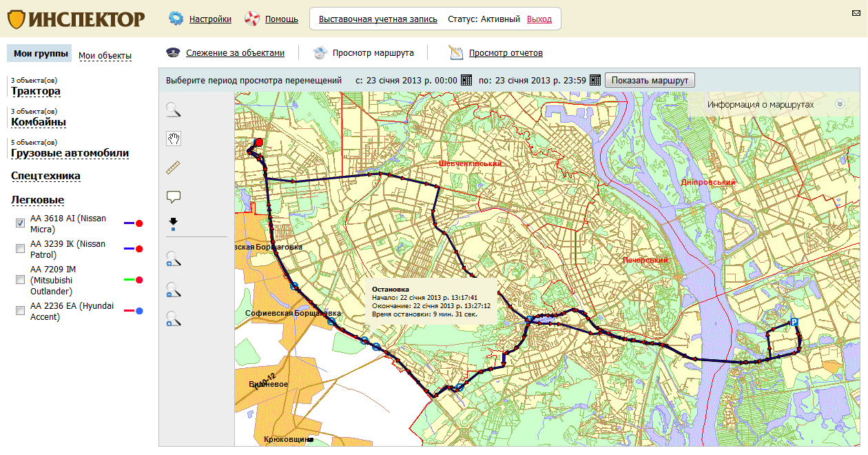Click the Выход logout link
Image resolution: width=868 pixels, height=455 pixels.
coord(539,19)
